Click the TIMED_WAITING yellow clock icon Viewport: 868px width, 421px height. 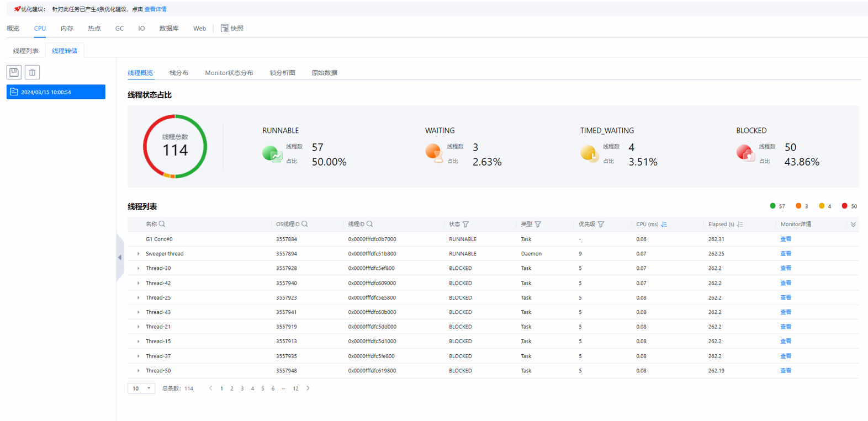point(590,153)
